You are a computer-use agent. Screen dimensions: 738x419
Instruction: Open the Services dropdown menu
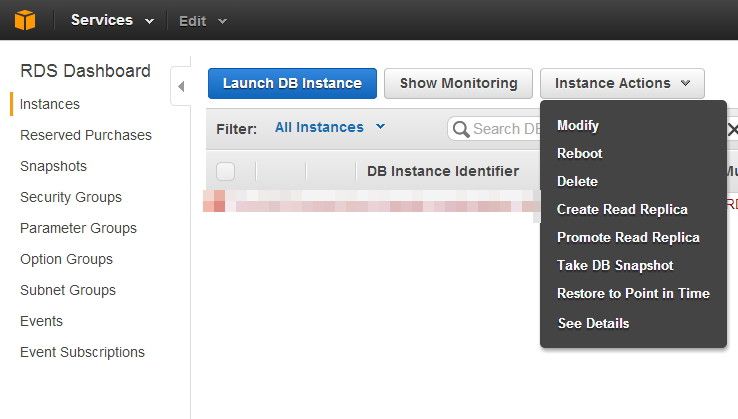point(112,20)
